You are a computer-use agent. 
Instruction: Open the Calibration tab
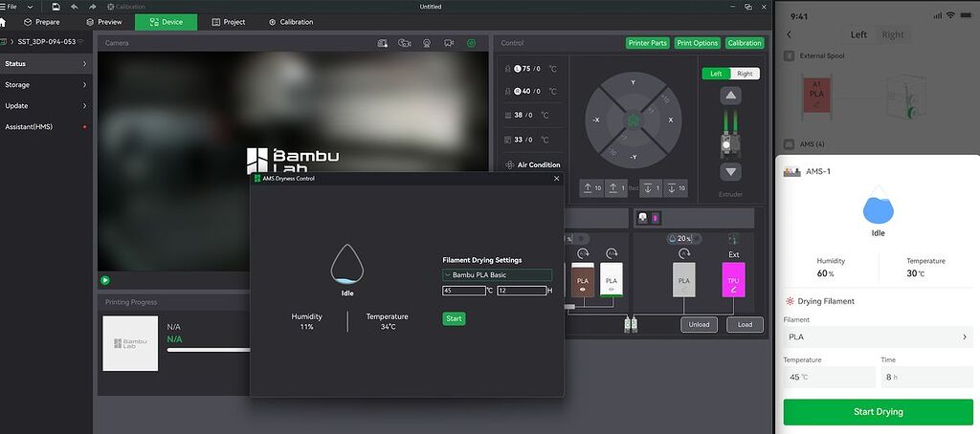tap(291, 22)
